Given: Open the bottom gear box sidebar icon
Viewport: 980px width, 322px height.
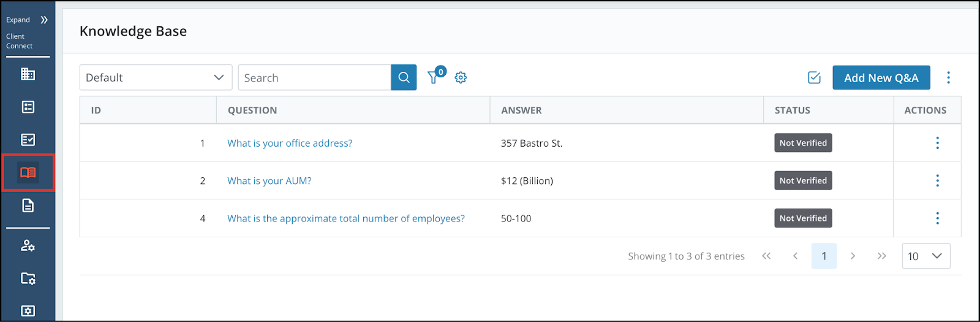Looking at the screenshot, I should (28, 310).
